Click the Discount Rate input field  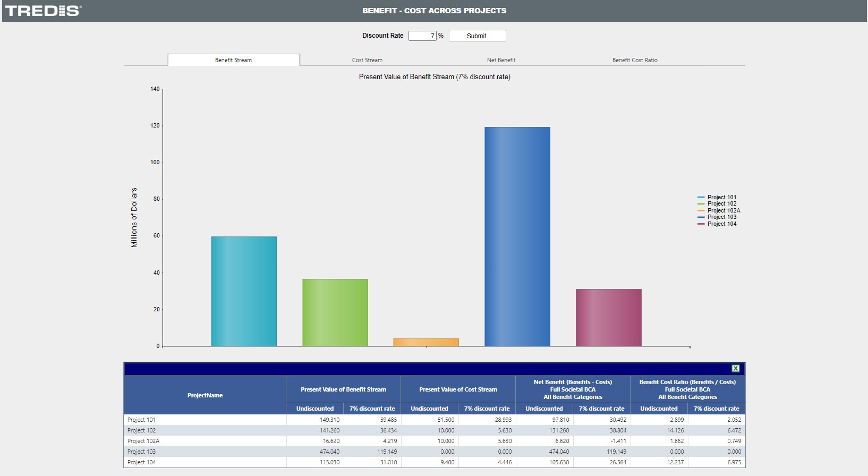(x=422, y=36)
